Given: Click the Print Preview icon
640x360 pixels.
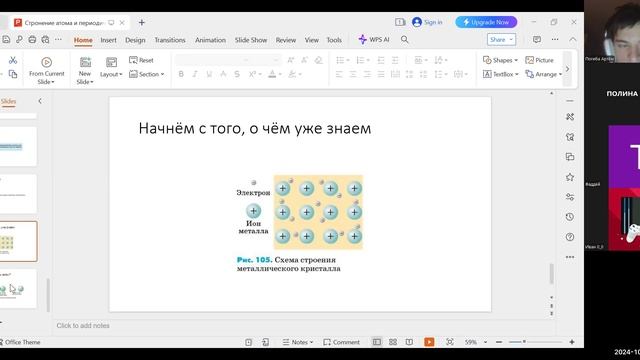Looking at the screenshot, I should pos(45,40).
